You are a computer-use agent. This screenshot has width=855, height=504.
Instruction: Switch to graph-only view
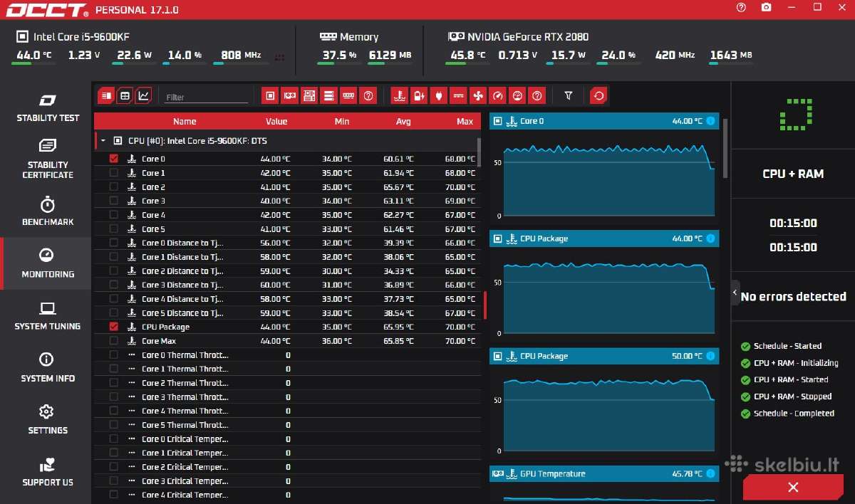144,95
